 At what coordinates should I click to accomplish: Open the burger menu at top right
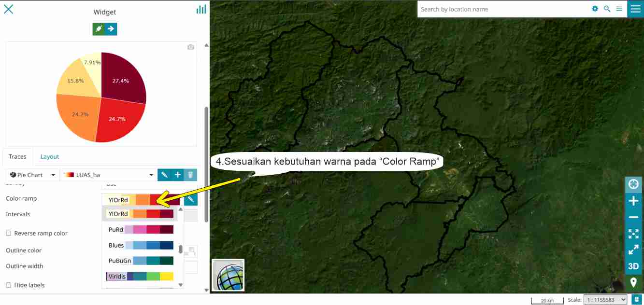635,9
